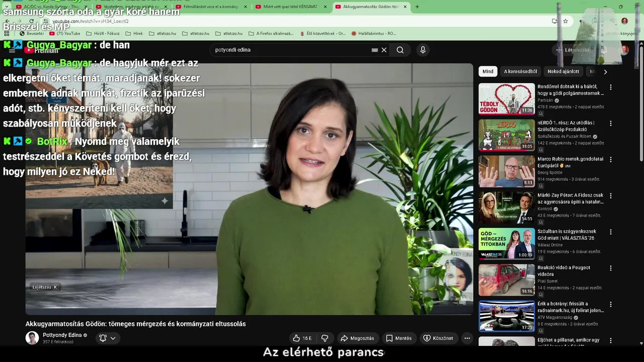
Task: Open options for the Marco Rubio video
Action: pos(611,159)
